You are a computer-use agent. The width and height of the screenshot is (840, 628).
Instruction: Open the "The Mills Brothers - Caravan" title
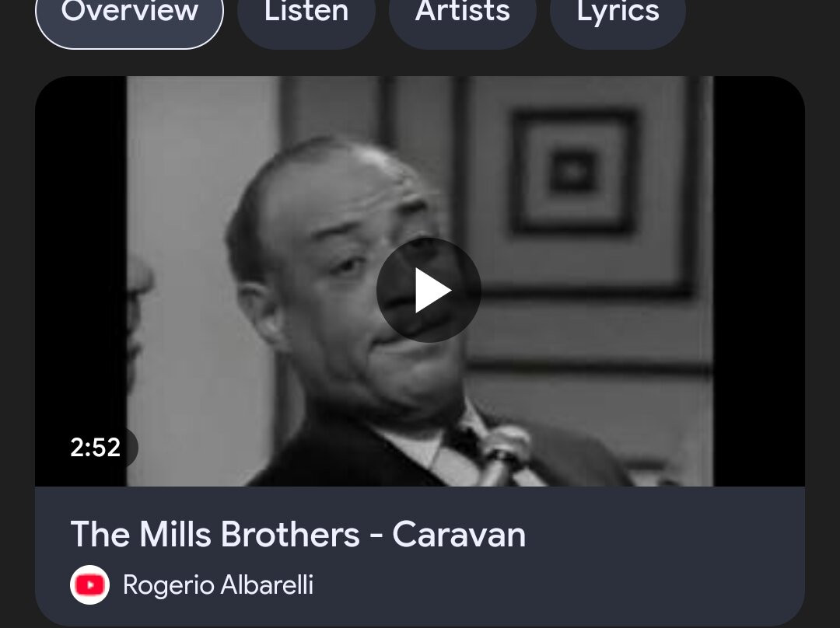point(298,534)
